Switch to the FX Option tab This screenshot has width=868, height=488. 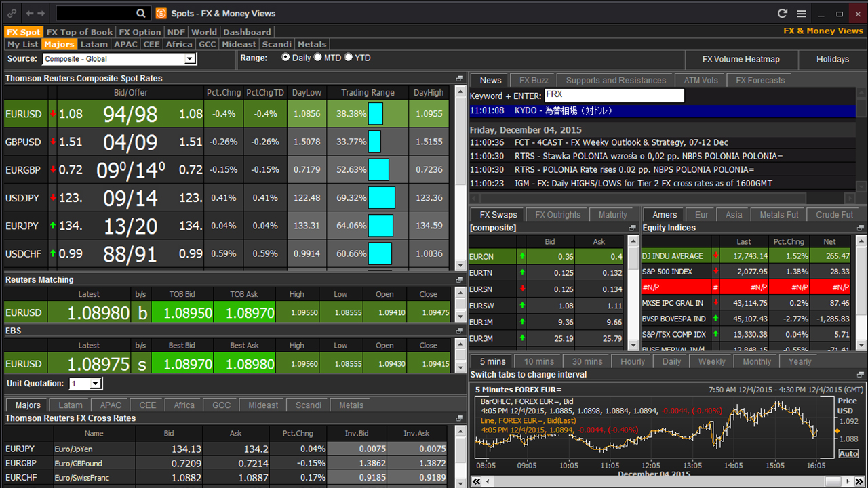pos(140,32)
